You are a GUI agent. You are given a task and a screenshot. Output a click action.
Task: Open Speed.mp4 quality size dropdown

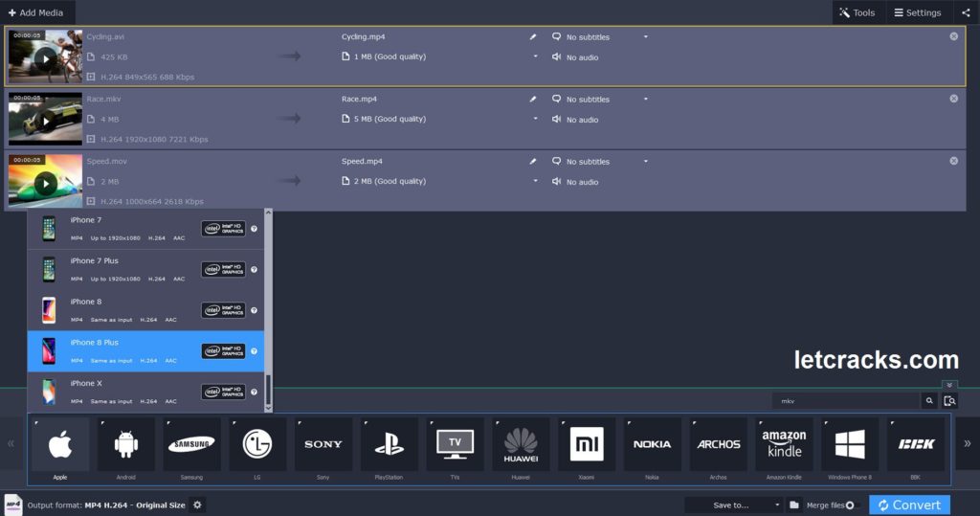pyautogui.click(x=535, y=181)
